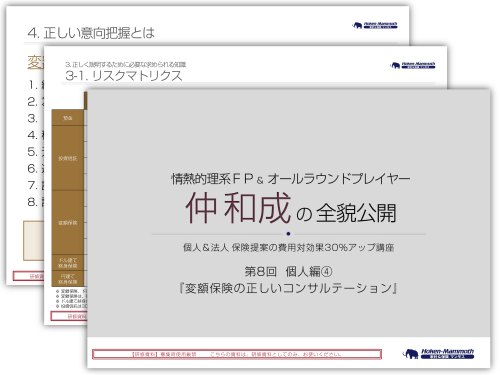
Task: Click the blue dot divider under 仲 和成
Action: tap(288, 234)
